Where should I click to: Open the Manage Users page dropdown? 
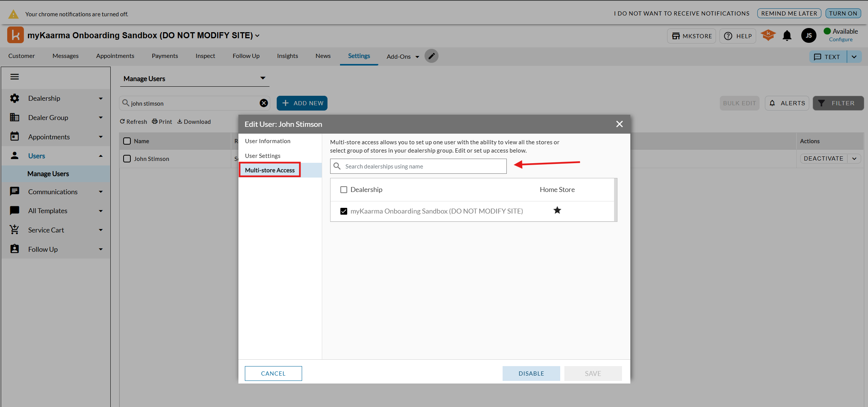(194, 79)
